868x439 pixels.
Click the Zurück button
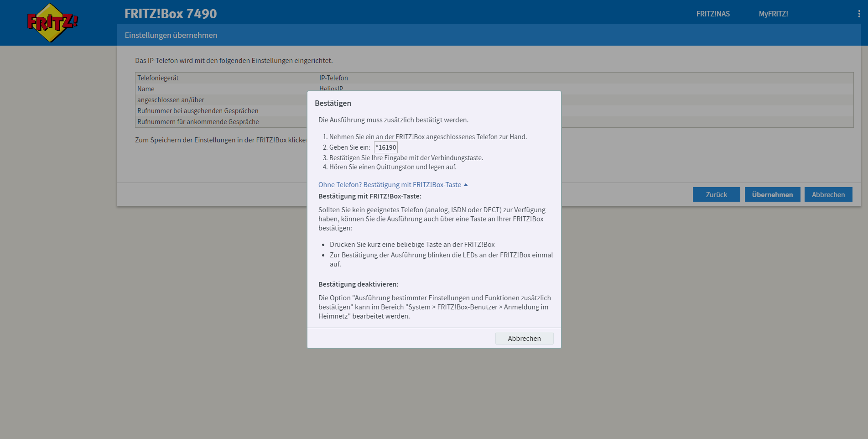[716, 194]
